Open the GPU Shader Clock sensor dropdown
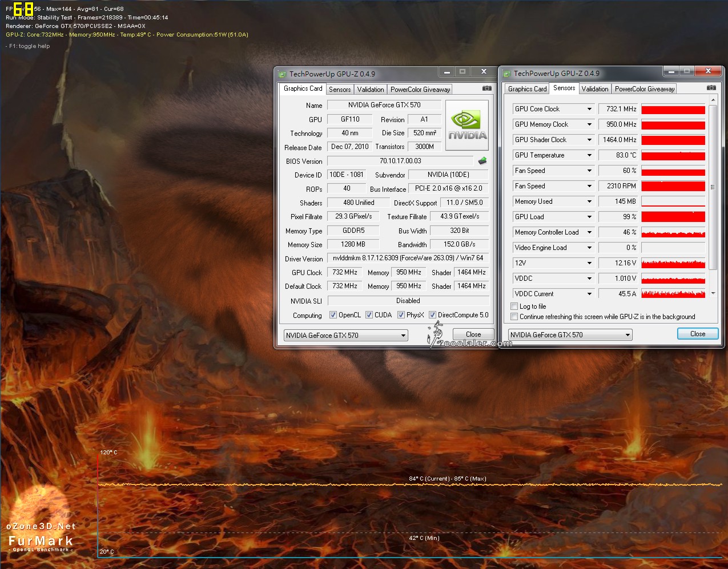 (589, 140)
